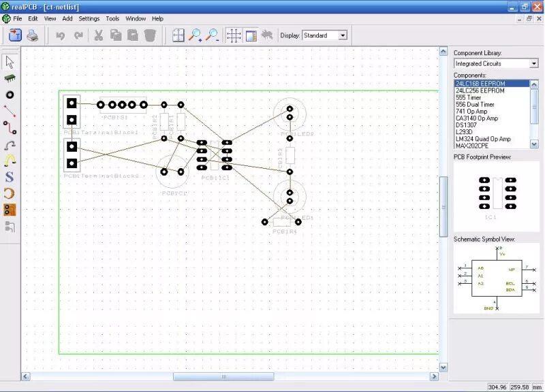Viewport: 545px width, 392px height.
Task: Click the horizontal scrollbar thumb
Action: (x=223, y=376)
